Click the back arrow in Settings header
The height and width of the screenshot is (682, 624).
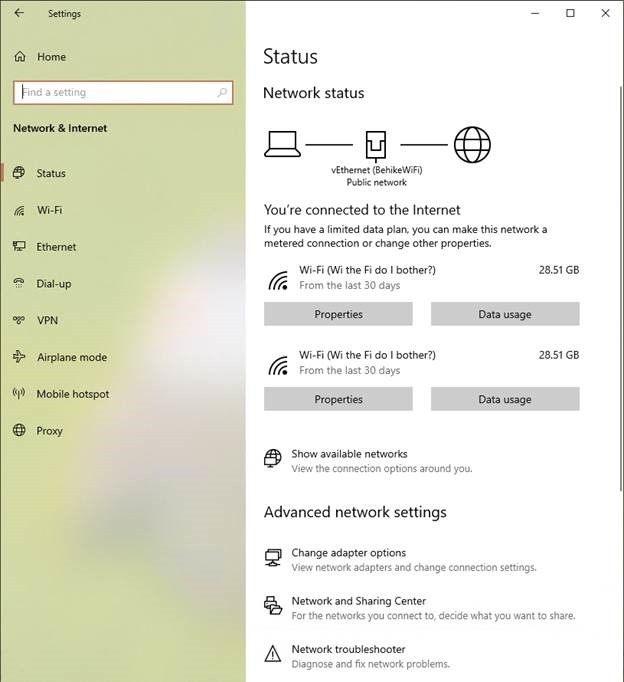pos(20,14)
